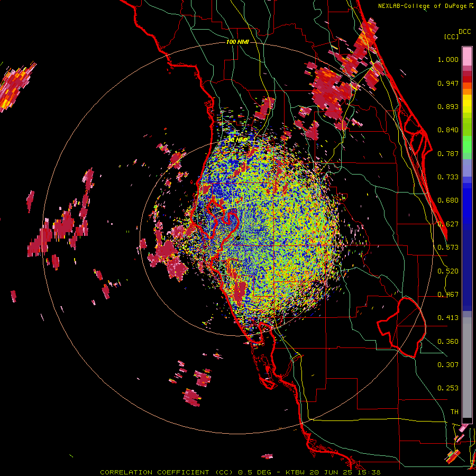
Task: Pick the 0.893 value on the legend
Action: click(448, 106)
